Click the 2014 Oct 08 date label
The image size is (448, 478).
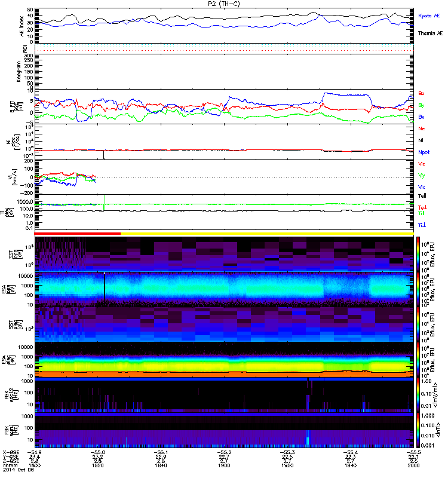[19, 470]
